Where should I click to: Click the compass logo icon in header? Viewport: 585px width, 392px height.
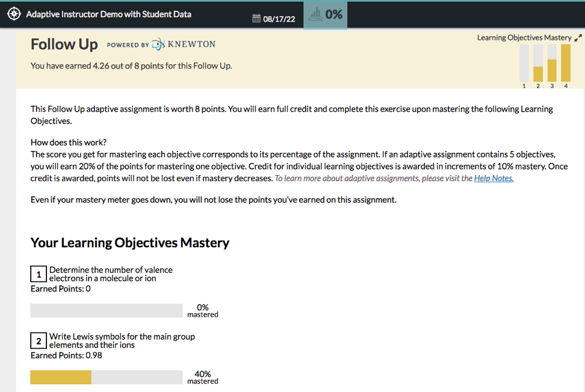tap(14, 14)
